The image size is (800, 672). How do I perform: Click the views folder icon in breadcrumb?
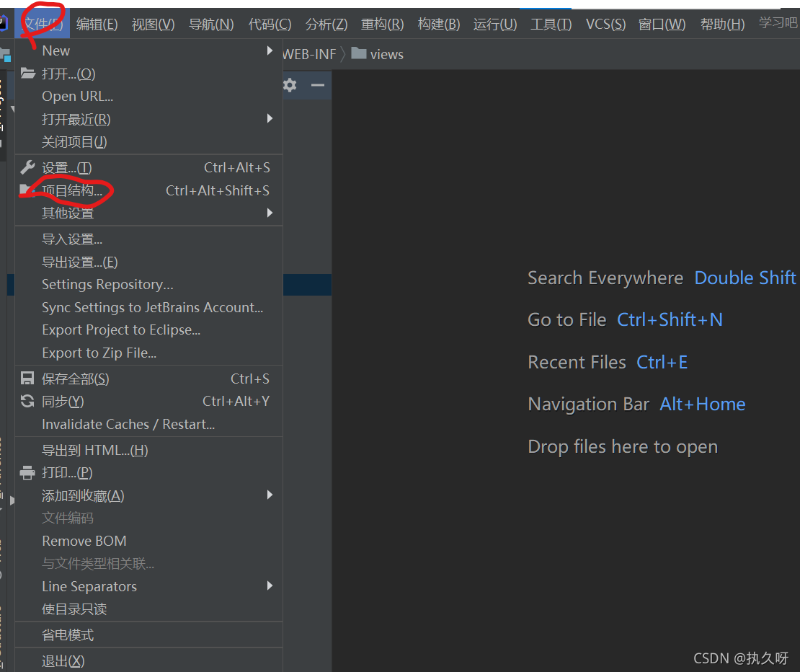pyautogui.click(x=359, y=54)
